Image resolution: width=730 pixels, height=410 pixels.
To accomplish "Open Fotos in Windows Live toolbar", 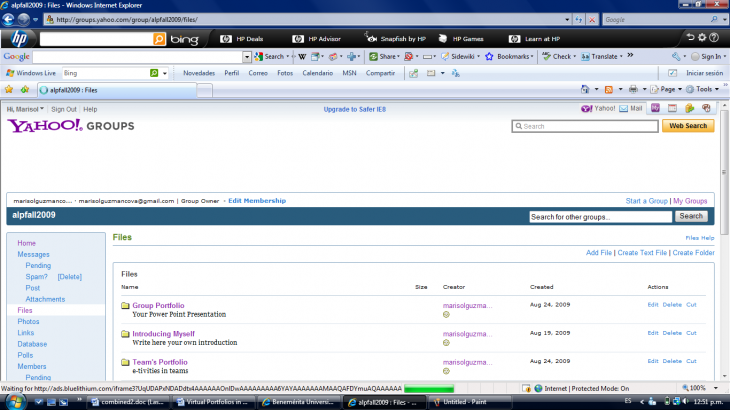I will click(285, 73).
